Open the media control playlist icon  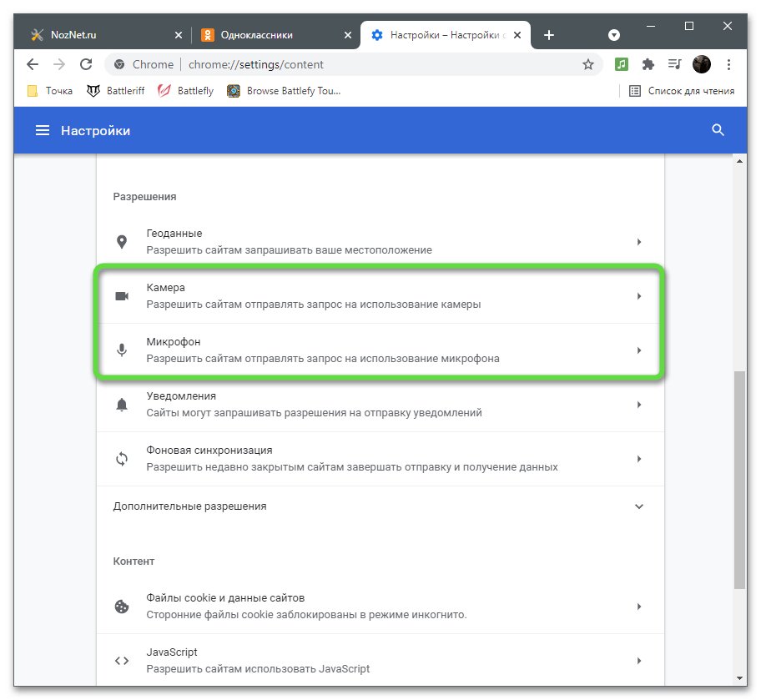pyautogui.click(x=674, y=64)
